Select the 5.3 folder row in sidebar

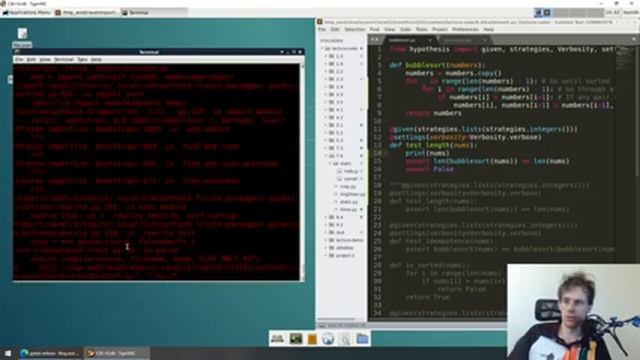click(342, 140)
